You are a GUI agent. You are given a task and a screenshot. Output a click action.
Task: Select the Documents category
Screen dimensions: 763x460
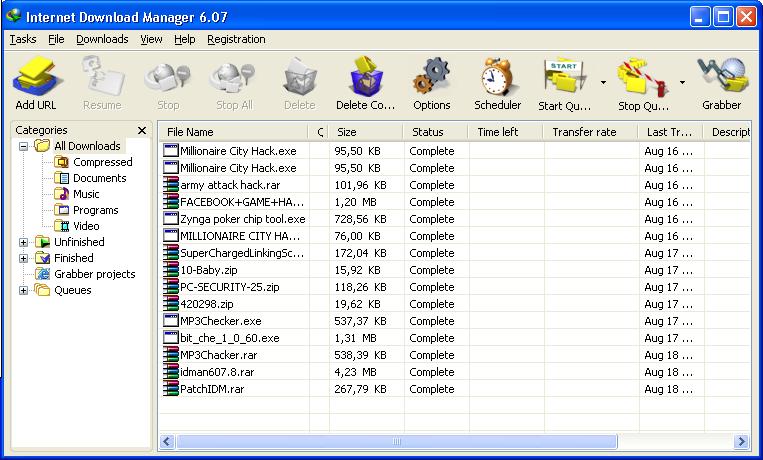(99, 178)
